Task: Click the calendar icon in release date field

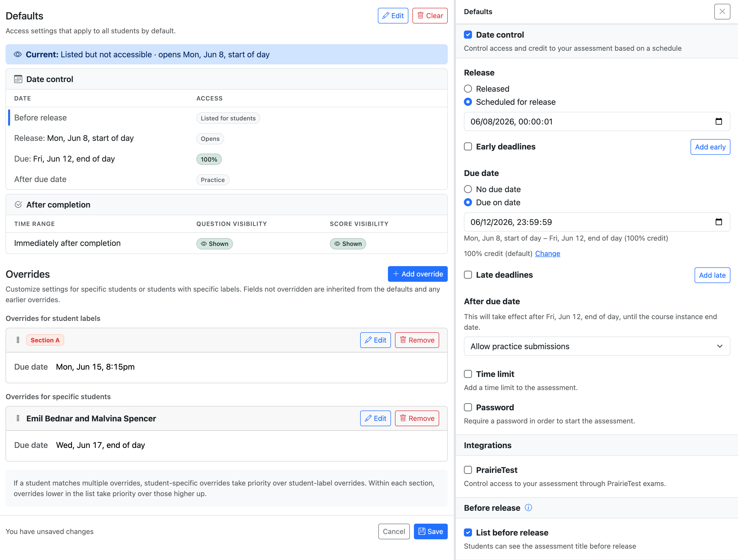Action: point(719,121)
